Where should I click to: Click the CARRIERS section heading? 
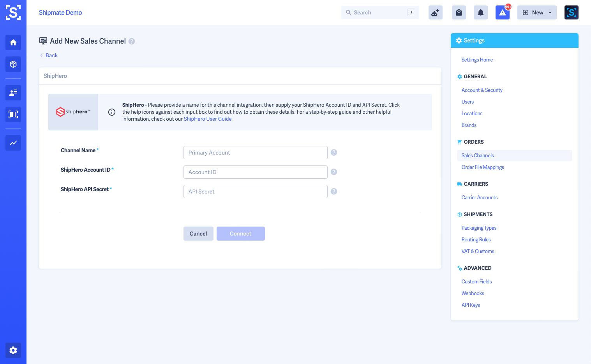[476, 184]
